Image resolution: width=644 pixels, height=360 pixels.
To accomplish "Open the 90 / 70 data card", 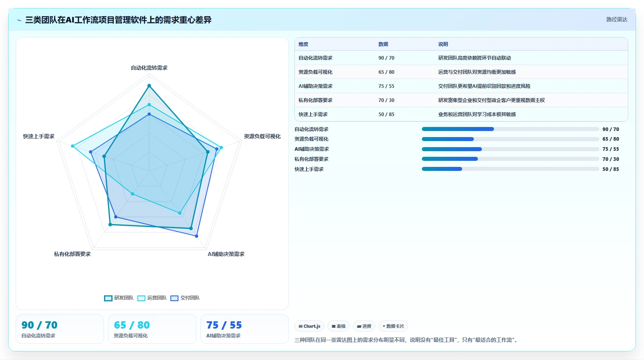I will [x=60, y=329].
